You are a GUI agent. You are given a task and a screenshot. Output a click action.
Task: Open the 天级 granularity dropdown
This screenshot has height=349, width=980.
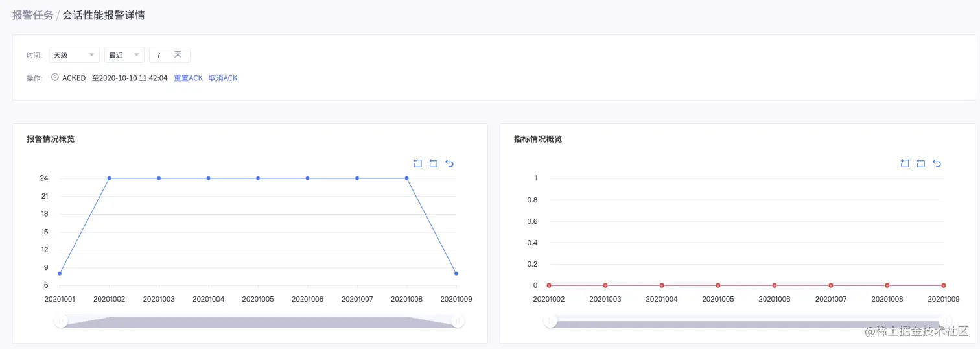tap(75, 55)
